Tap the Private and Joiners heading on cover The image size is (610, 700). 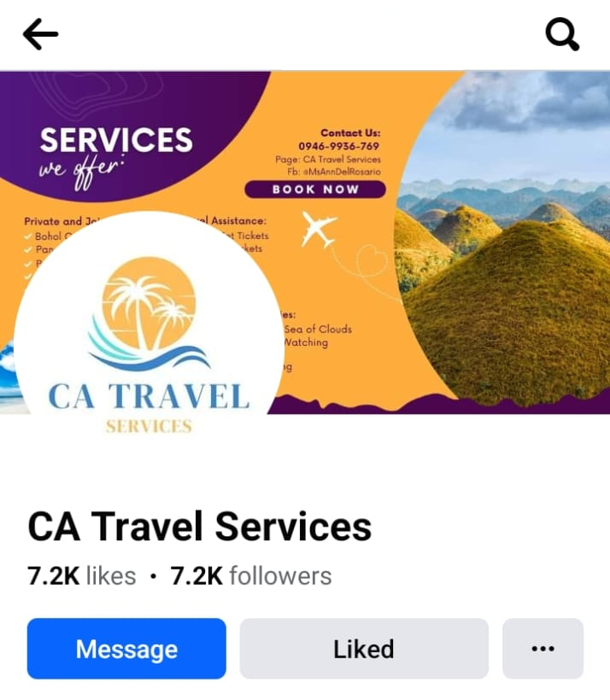click(x=62, y=221)
